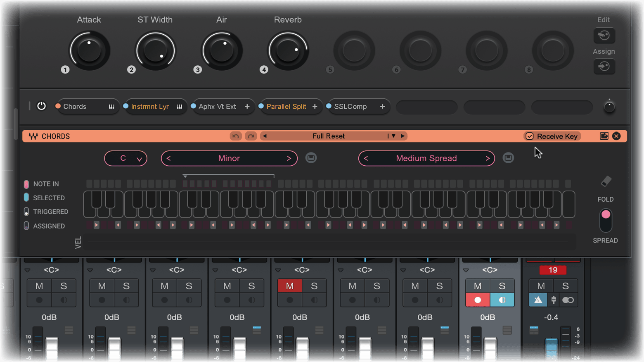Image resolution: width=644 pixels, height=362 pixels.
Task: Save the Minor scale preset
Action: coord(311,158)
